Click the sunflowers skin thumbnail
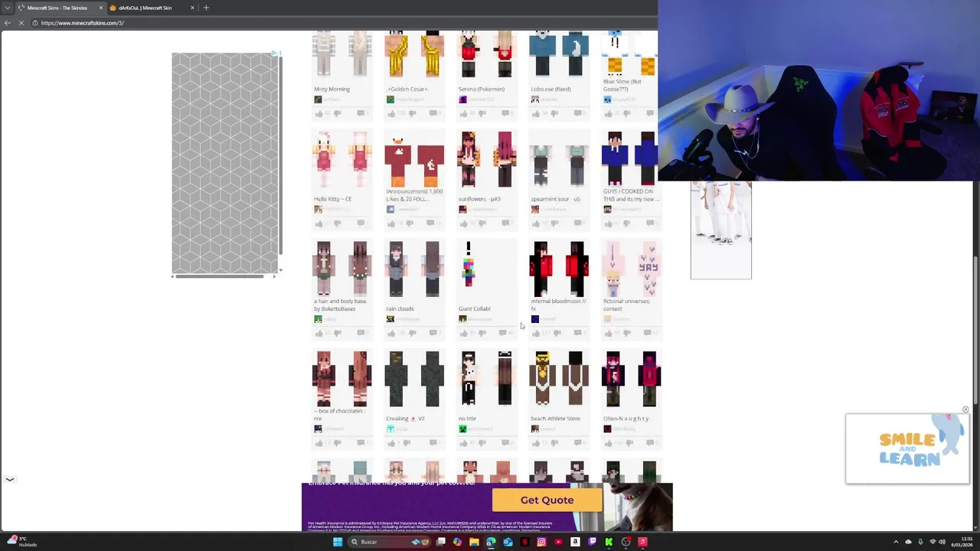The width and height of the screenshot is (980, 551). point(487,159)
